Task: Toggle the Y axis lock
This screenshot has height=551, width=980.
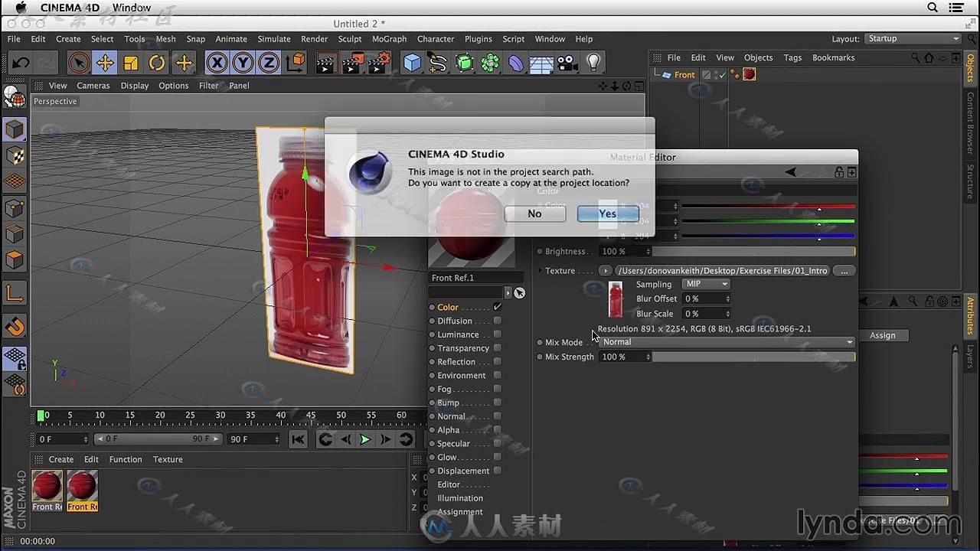Action: tap(243, 63)
